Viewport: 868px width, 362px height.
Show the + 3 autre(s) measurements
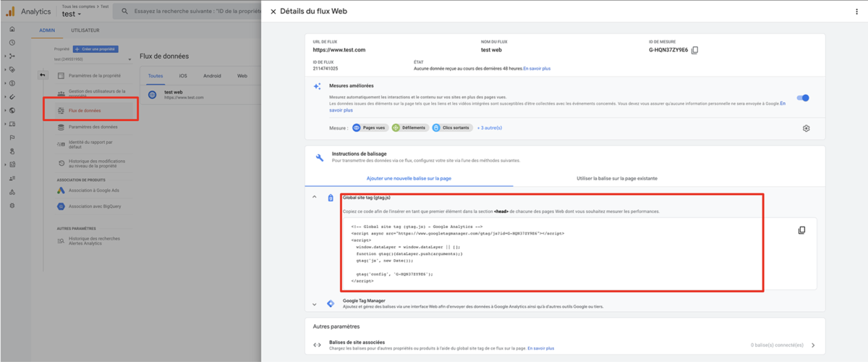tap(489, 127)
